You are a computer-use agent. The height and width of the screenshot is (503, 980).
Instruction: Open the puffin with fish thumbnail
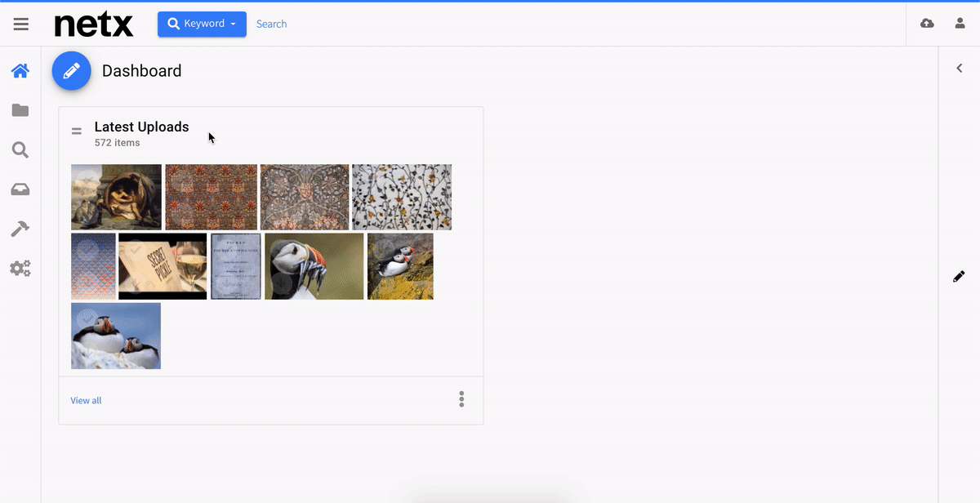tap(314, 266)
